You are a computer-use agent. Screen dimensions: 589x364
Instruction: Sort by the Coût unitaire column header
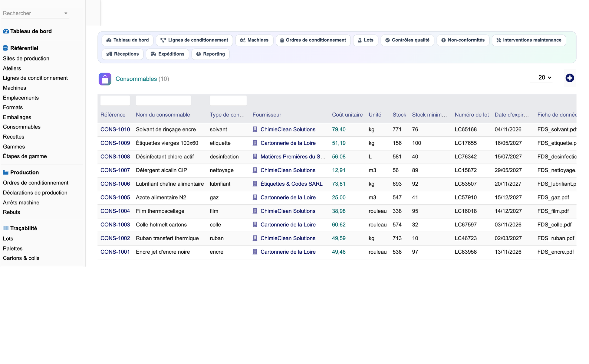tap(347, 115)
